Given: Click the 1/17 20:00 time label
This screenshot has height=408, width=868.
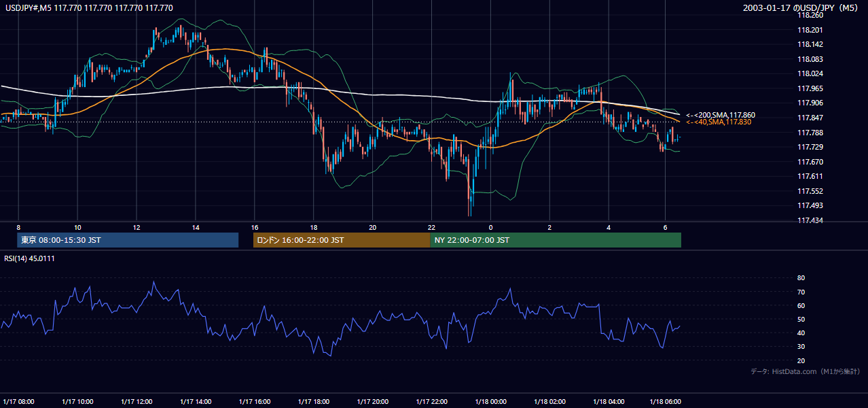Looking at the screenshot, I should point(374,401).
